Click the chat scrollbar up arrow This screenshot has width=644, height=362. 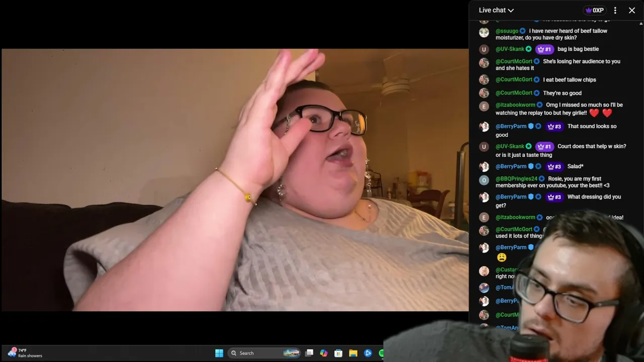click(x=641, y=23)
